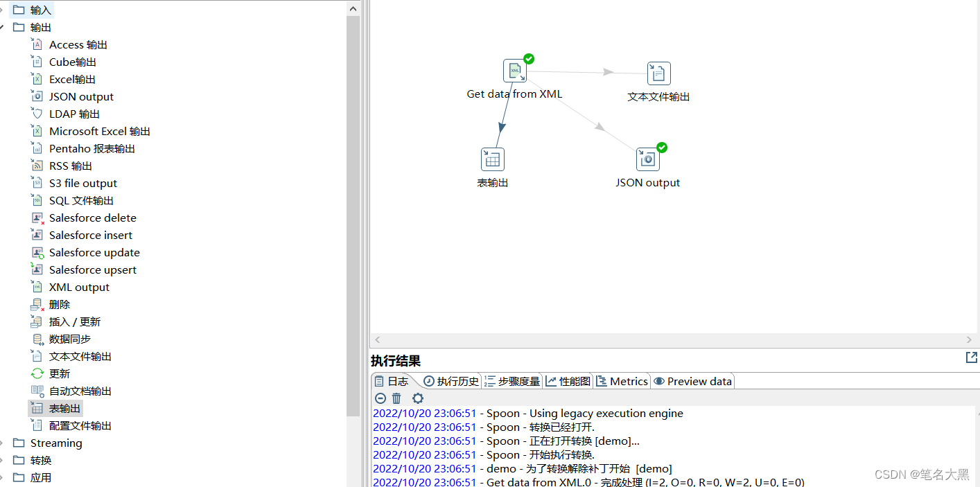This screenshot has height=487, width=980.
Task: Clear the log using the trash icon
Action: pos(396,398)
